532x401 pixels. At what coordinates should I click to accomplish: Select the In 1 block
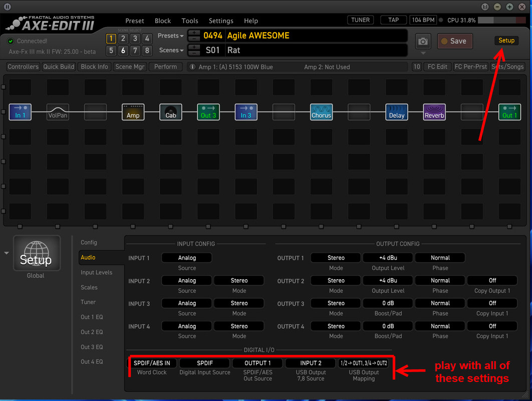(x=20, y=112)
